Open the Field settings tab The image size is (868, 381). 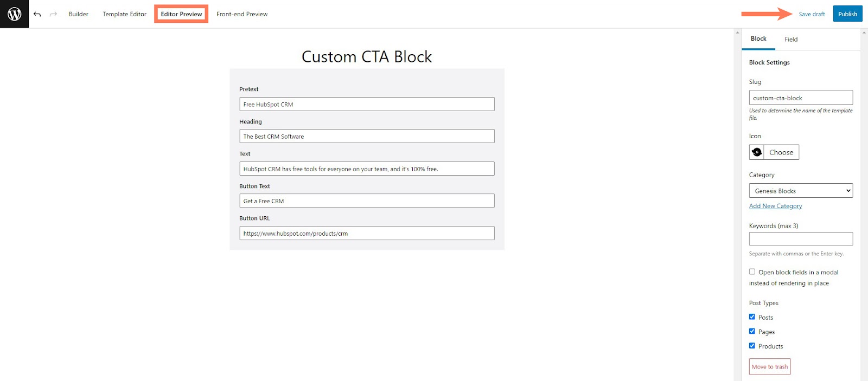(790, 39)
